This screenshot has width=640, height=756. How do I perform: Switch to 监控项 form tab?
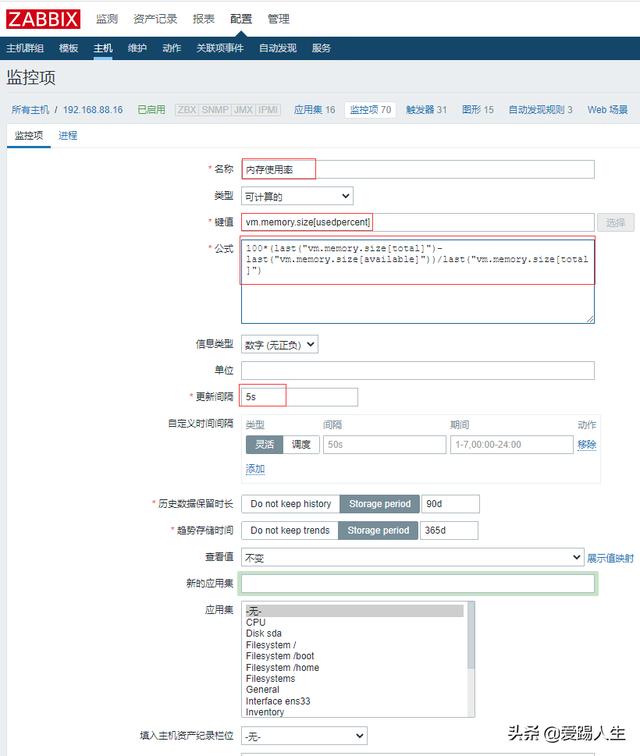[x=28, y=136]
